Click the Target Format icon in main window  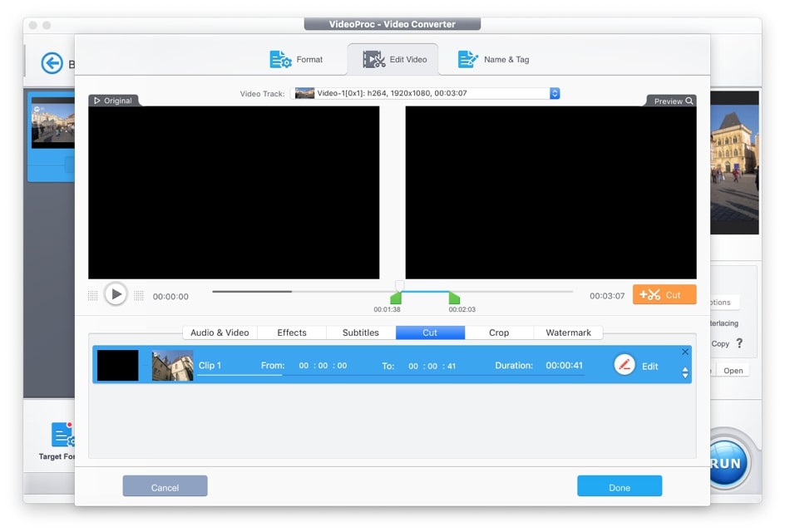tap(62, 434)
